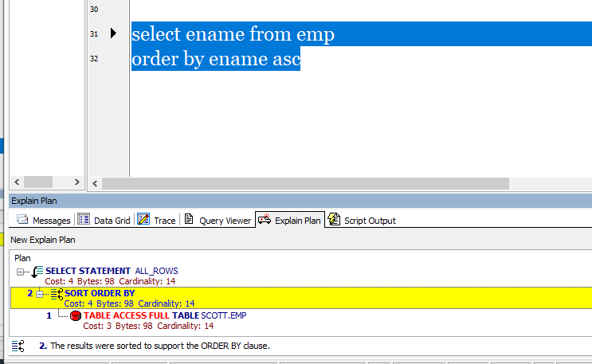Screen dimensions: 592x364
Task: Click the Explain Plan panel title bar
Action: (x=300, y=201)
